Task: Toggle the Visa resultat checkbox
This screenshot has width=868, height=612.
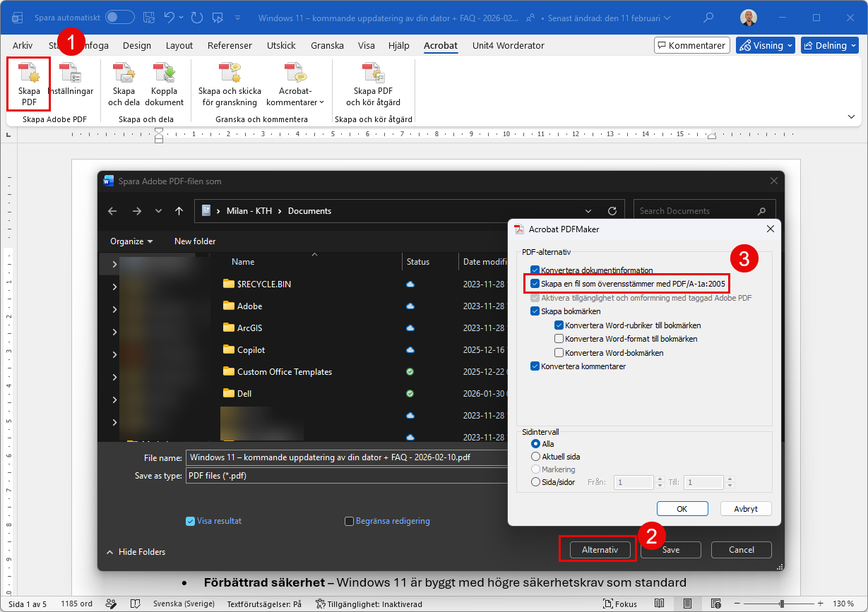Action: click(x=190, y=521)
